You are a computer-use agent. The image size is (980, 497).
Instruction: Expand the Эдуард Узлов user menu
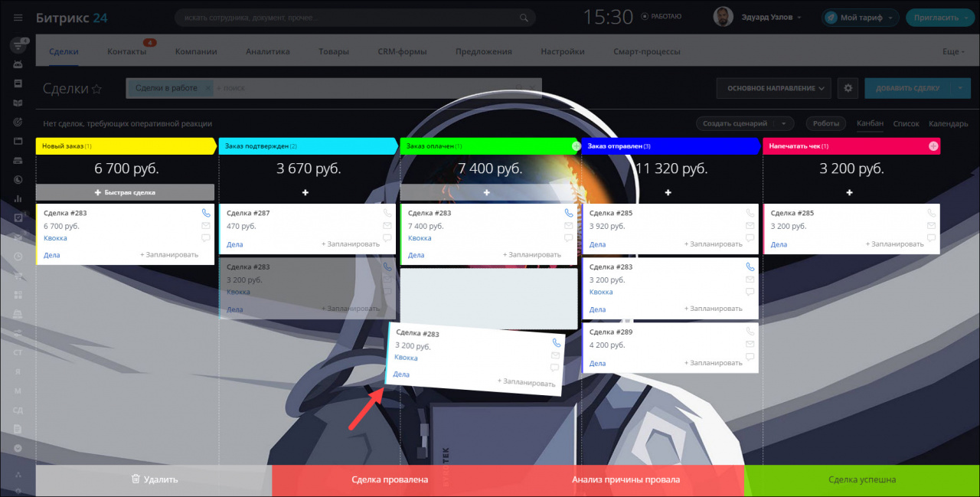pyautogui.click(x=799, y=18)
